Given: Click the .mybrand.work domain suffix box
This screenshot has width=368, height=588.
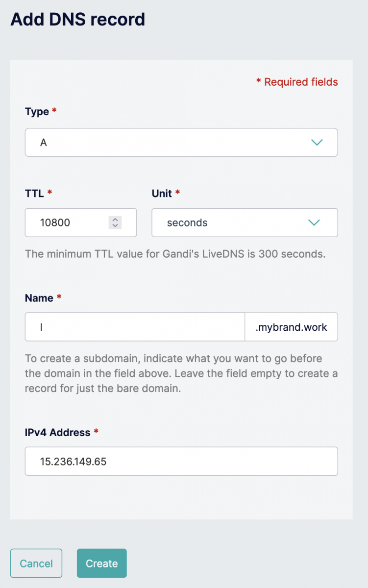Looking at the screenshot, I should point(291,327).
